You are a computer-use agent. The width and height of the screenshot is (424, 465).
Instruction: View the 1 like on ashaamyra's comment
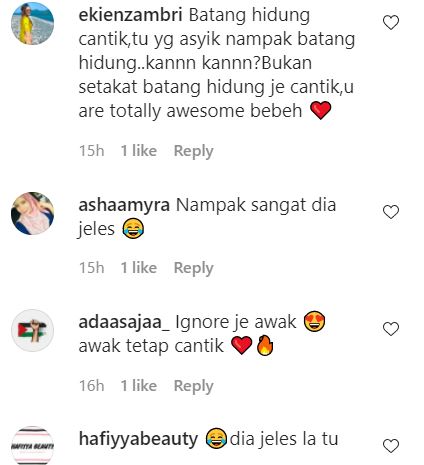click(139, 268)
